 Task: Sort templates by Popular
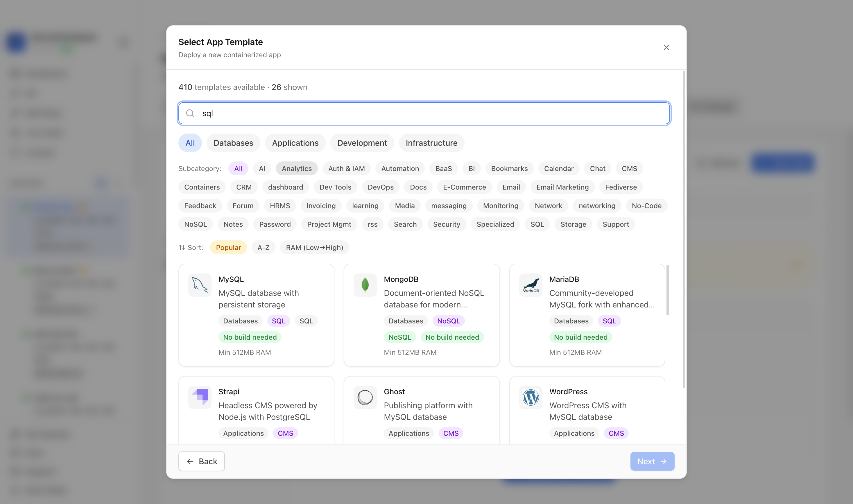(x=228, y=248)
